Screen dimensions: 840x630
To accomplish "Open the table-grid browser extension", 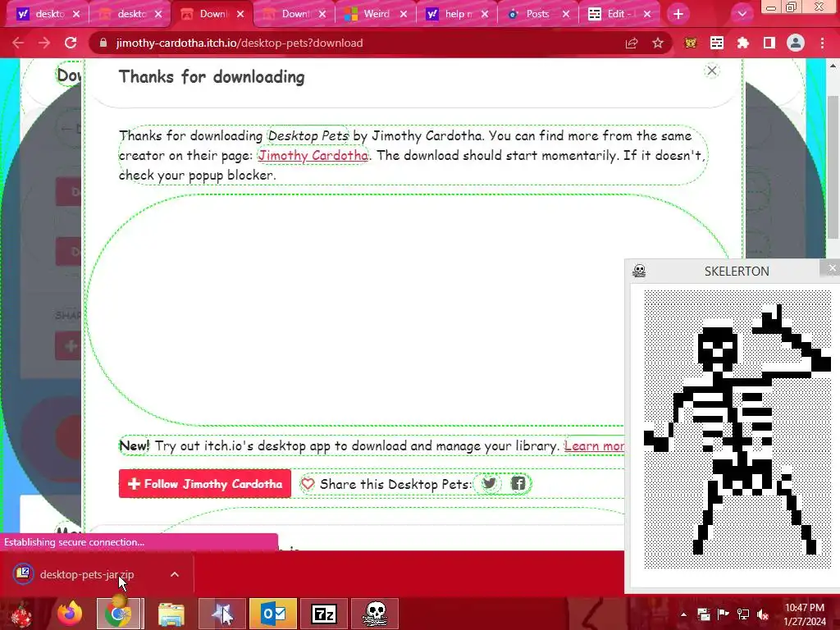I will pyautogui.click(x=717, y=43).
